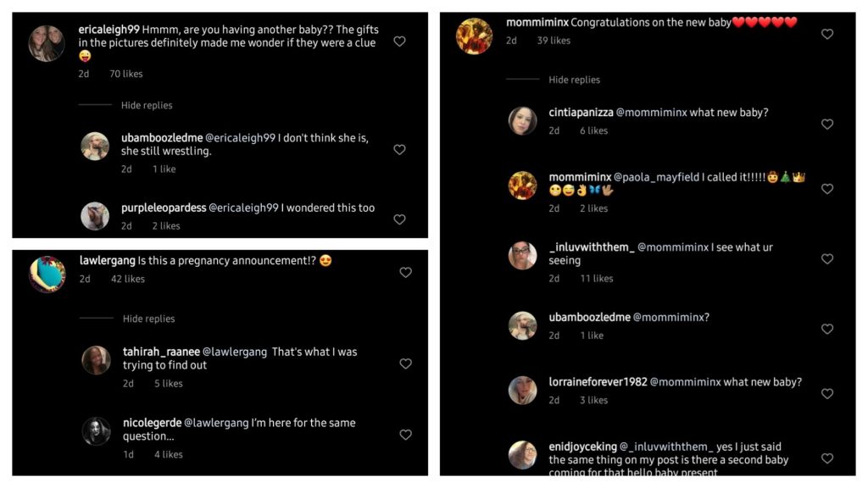Toggle like on ubamboozledme's reply to ericaleigh99

(399, 150)
